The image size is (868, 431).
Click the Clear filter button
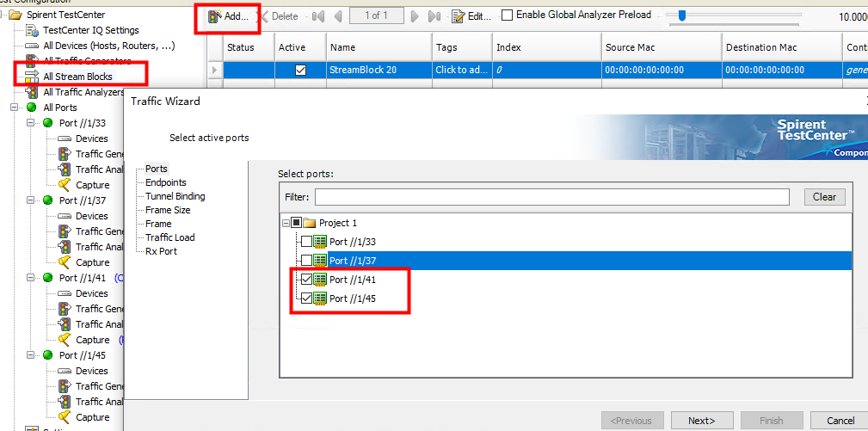[x=824, y=197]
